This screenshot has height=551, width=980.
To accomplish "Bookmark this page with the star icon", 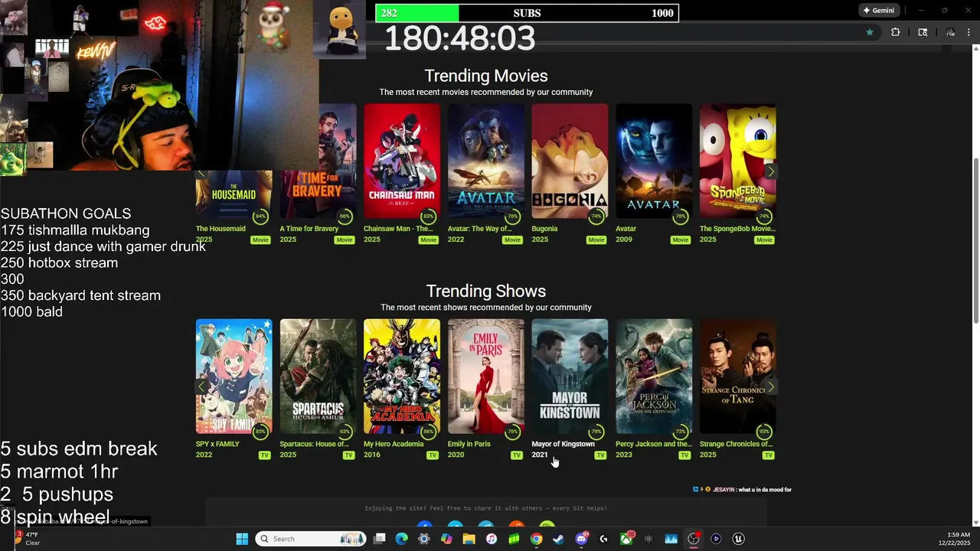I will point(870,32).
